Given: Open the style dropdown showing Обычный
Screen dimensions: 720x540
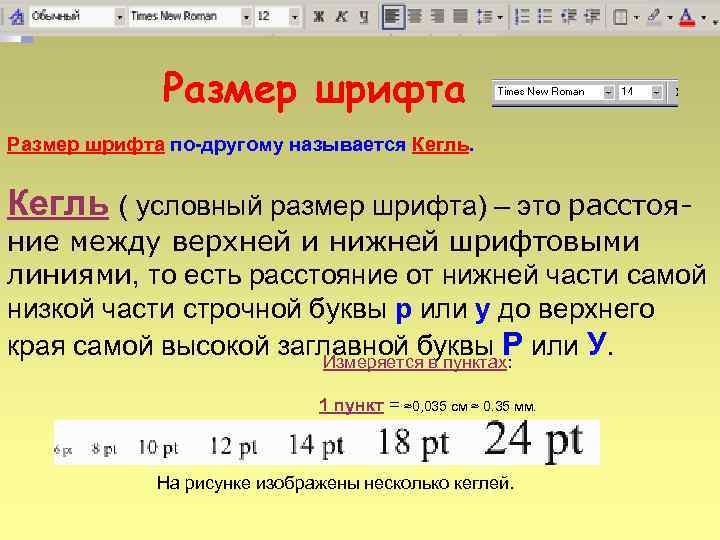Looking at the screenshot, I should [119, 17].
